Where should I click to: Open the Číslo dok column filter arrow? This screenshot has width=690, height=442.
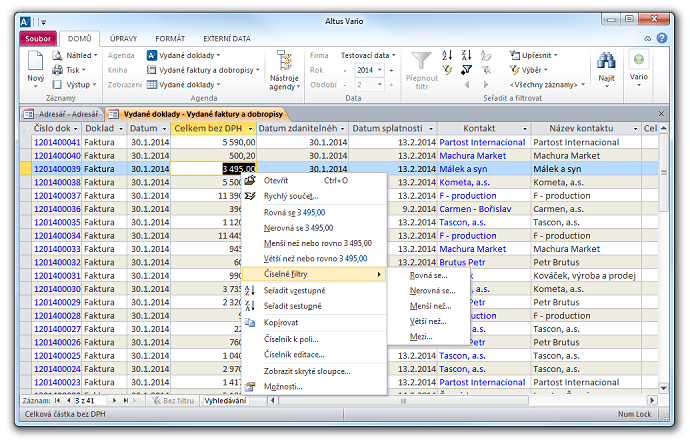[x=76, y=129]
